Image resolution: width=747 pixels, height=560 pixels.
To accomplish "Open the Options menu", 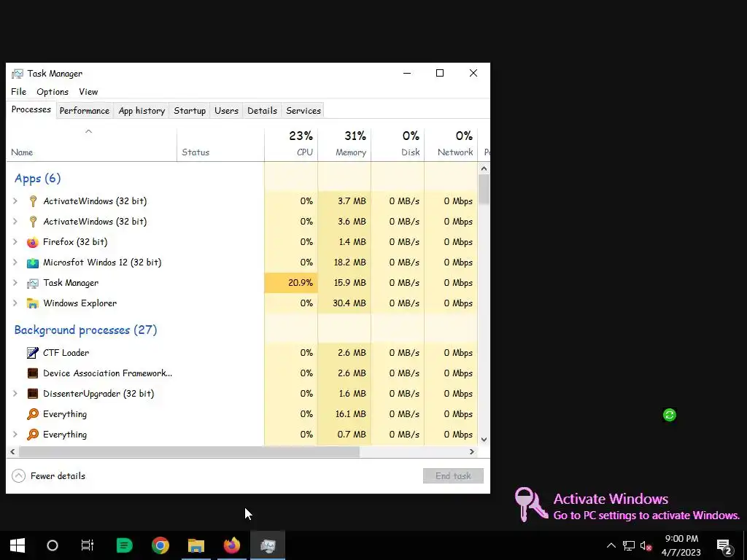I will pos(53,92).
